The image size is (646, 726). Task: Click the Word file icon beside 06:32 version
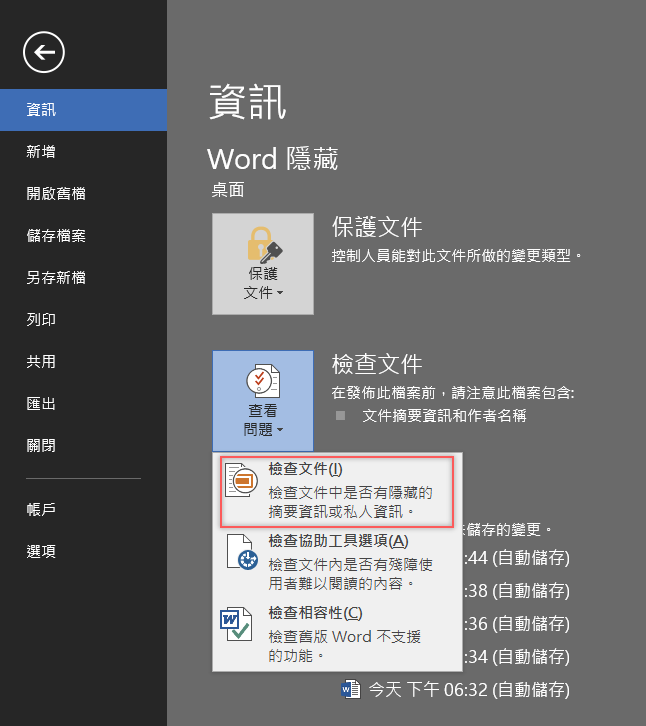351,689
